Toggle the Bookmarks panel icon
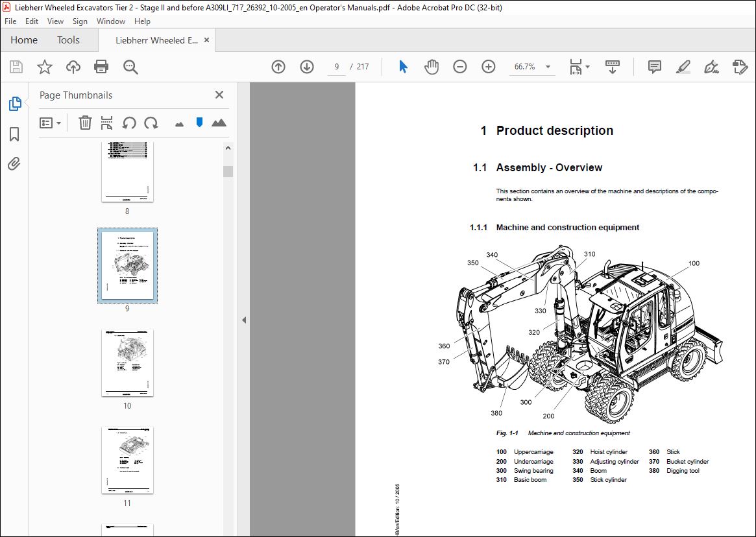The height and width of the screenshot is (537, 756). coord(14,134)
